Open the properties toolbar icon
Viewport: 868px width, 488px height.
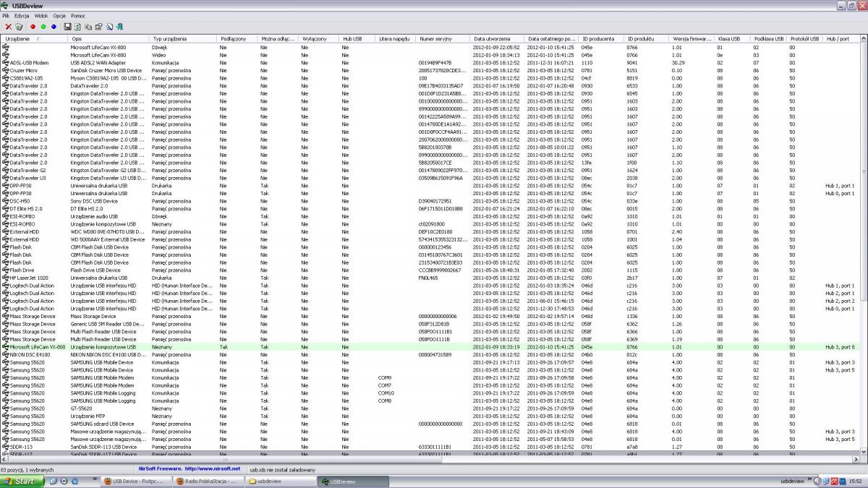(98, 27)
